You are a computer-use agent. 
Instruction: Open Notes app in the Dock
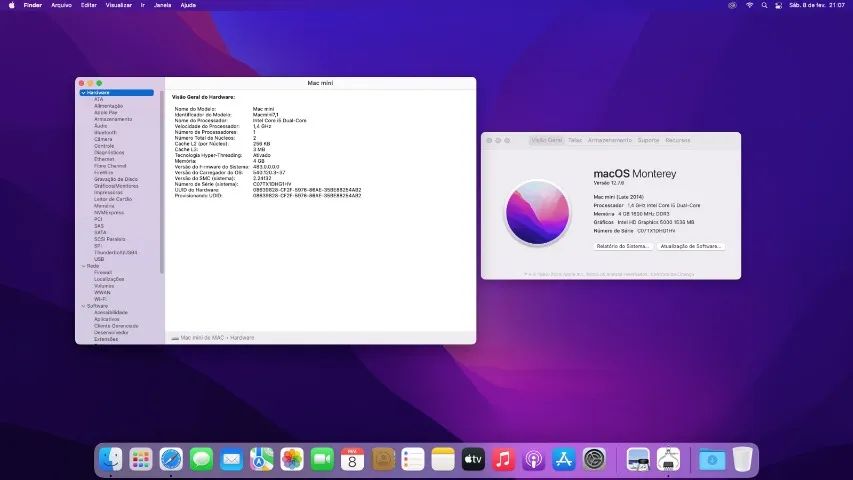[443, 460]
